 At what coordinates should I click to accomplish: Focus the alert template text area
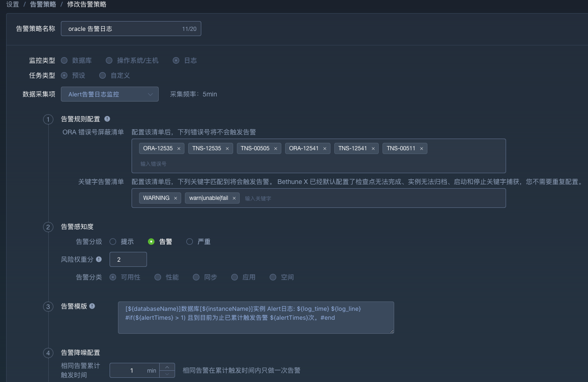coord(256,317)
